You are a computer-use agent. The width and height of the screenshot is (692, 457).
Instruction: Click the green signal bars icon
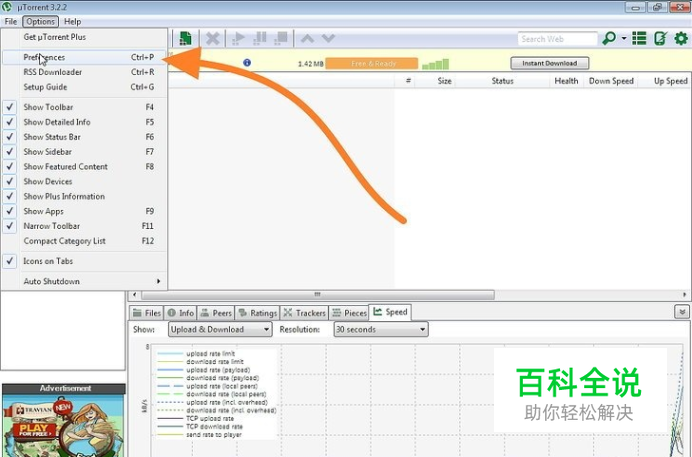click(x=435, y=64)
